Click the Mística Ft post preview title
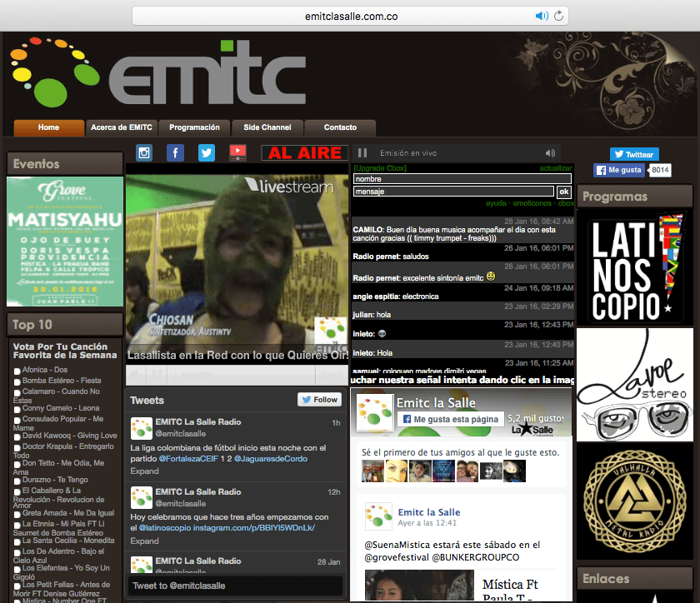Screen dimensions: 700x603 510,589
